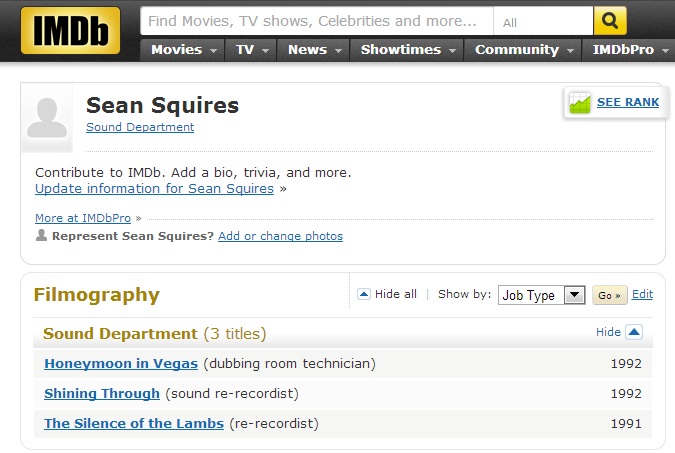Viewport: 675px width, 453px height.
Task: Hide the Sound Department section
Action: pyautogui.click(x=634, y=332)
